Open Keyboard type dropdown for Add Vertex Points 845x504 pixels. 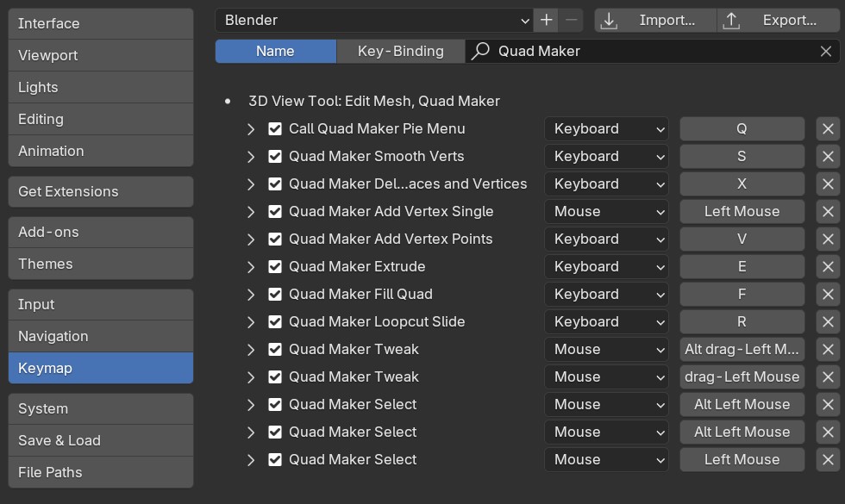point(606,240)
